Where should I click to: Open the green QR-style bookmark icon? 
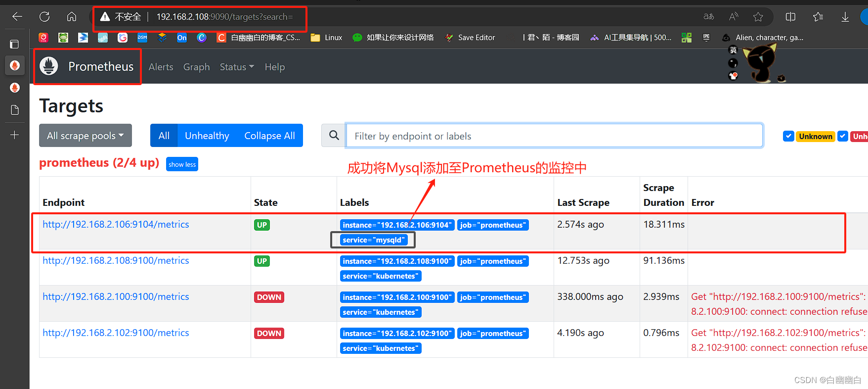click(687, 38)
